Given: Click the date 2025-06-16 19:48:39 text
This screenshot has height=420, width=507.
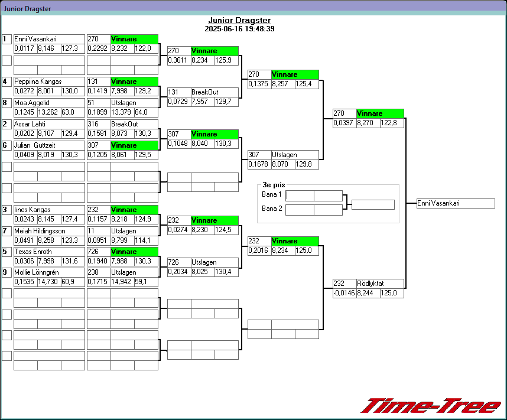Looking at the screenshot, I should coord(239,29).
